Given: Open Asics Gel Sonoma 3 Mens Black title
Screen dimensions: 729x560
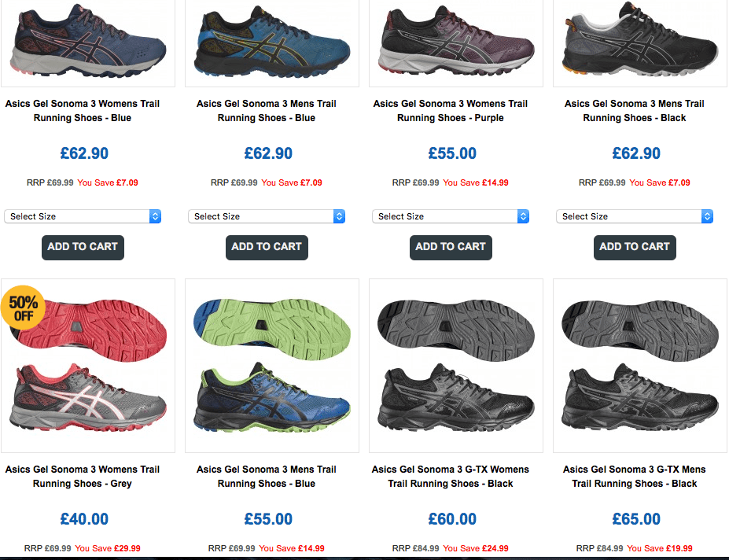Looking at the screenshot, I should point(635,111).
